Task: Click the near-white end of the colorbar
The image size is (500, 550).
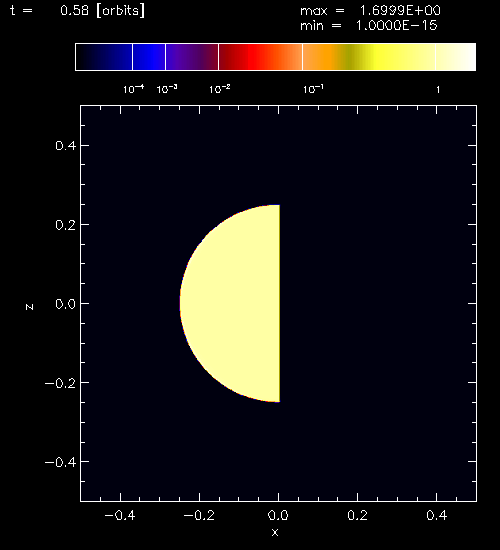Action: [x=456, y=57]
